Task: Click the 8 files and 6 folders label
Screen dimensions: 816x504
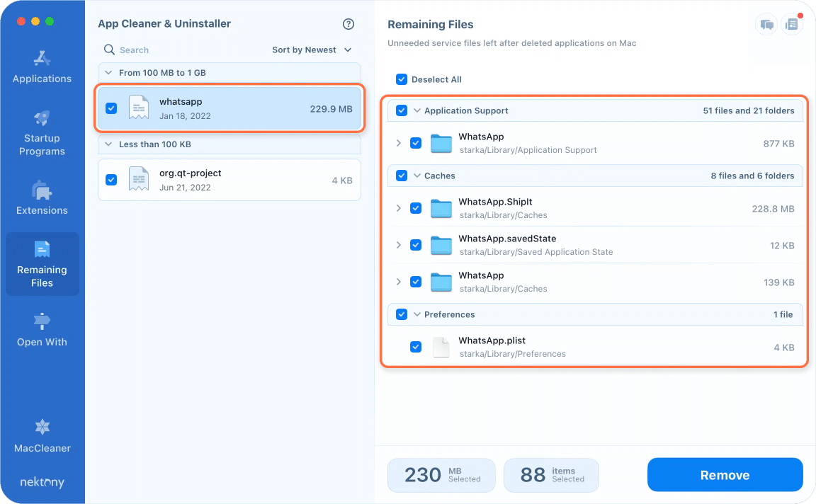Action: pos(752,176)
